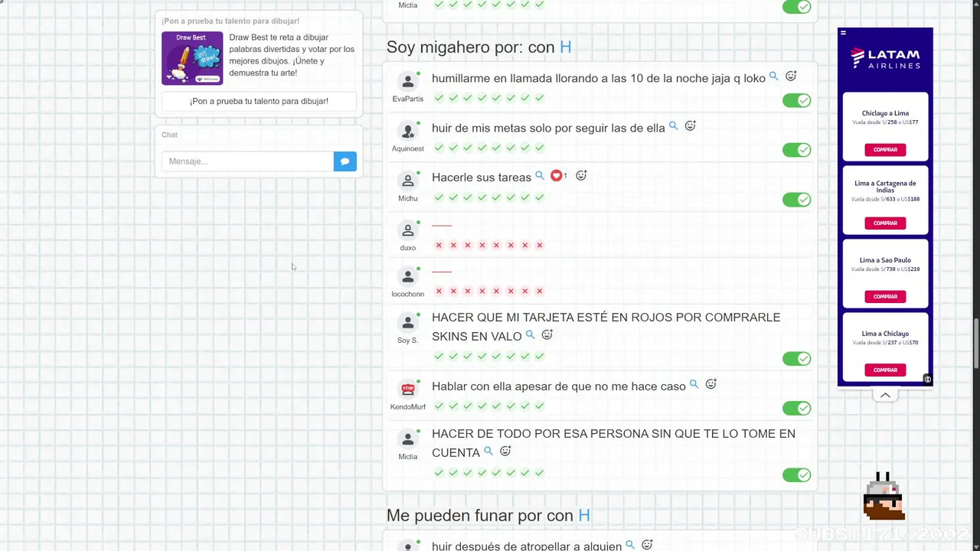Click username 'locochonn'

pyautogui.click(x=408, y=294)
